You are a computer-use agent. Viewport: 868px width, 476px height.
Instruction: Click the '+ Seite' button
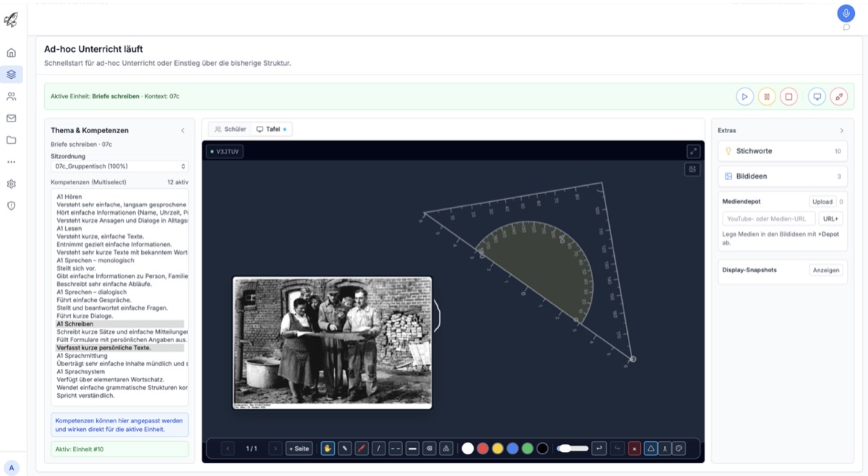(x=299, y=449)
